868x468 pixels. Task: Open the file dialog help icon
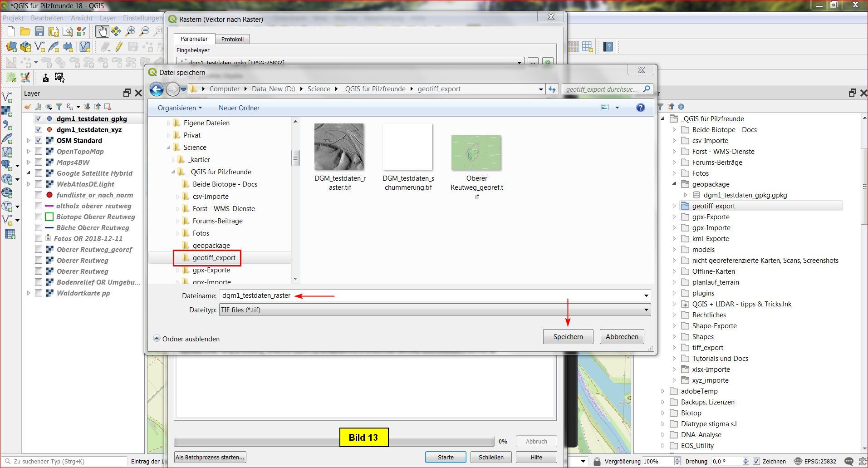pyautogui.click(x=640, y=108)
